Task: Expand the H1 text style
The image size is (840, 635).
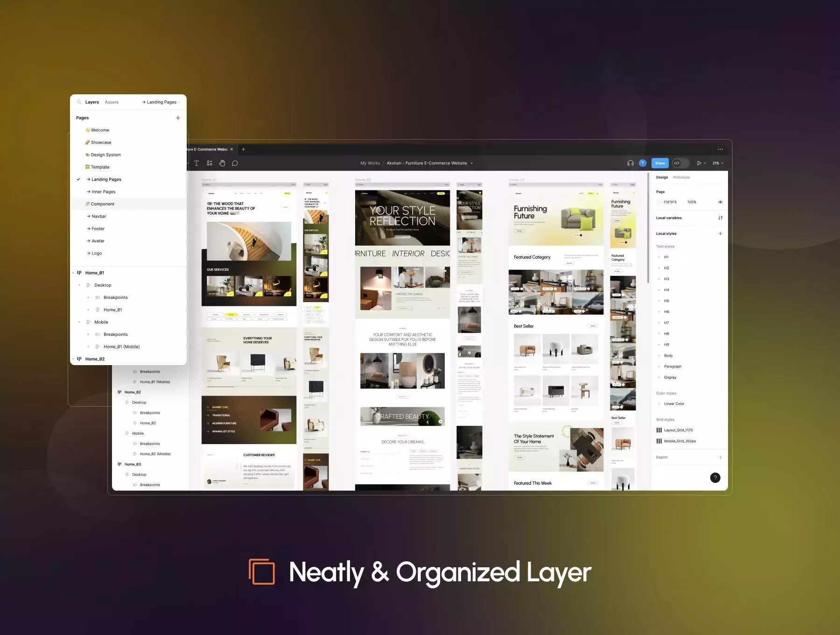Action: click(x=659, y=257)
